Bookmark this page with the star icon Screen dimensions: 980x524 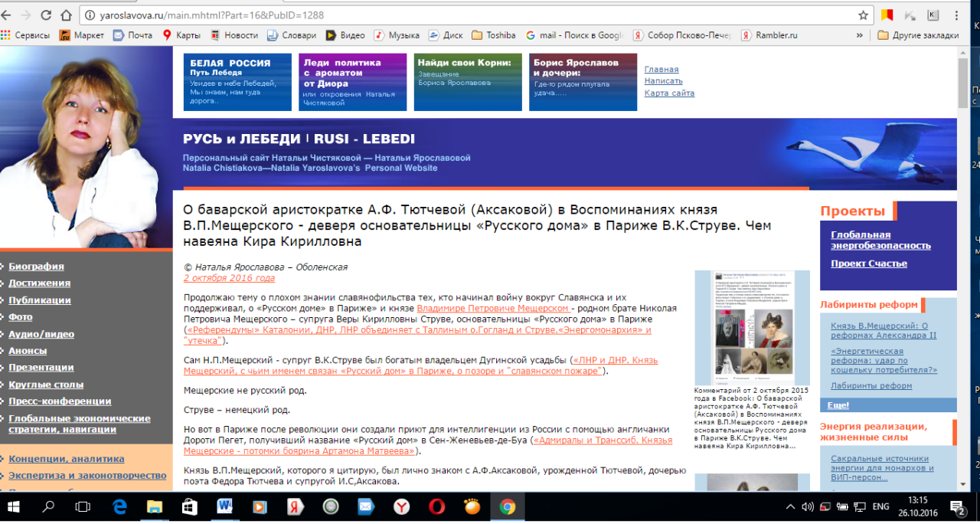pyautogui.click(x=863, y=15)
